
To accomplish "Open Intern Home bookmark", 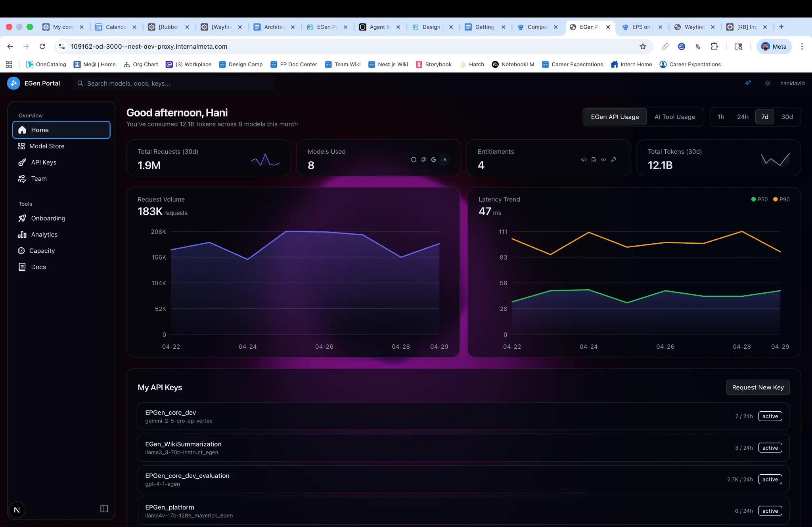I will pos(632,64).
